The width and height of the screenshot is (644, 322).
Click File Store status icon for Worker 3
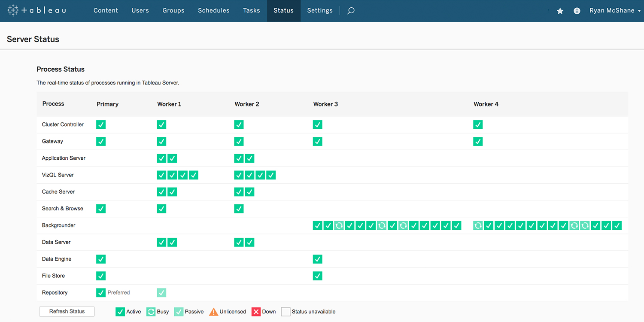point(317,276)
